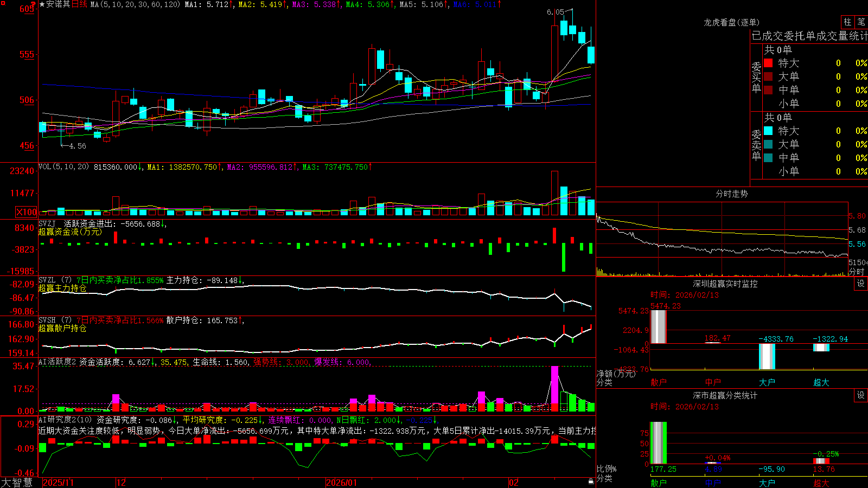Click 超赢主力持仓 legend label
The width and height of the screenshot is (868, 488).
tap(62, 288)
